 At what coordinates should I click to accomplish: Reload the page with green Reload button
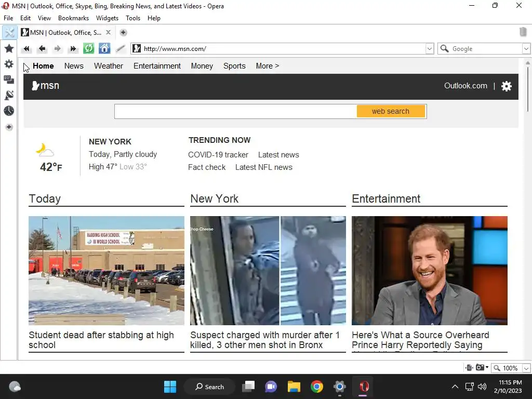tap(89, 48)
